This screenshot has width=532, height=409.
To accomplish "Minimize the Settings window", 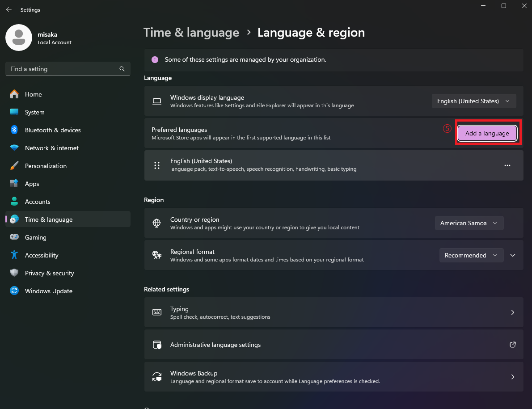I will [x=483, y=6].
